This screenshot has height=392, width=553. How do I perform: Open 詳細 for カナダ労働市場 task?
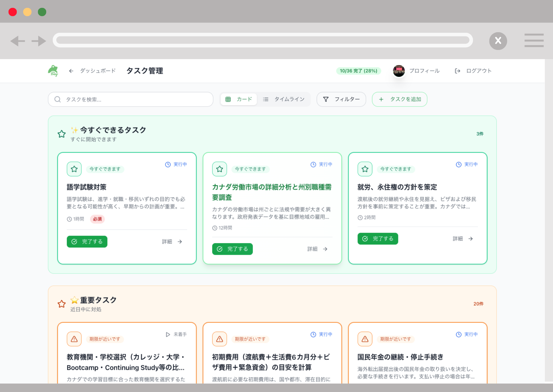[318, 249]
